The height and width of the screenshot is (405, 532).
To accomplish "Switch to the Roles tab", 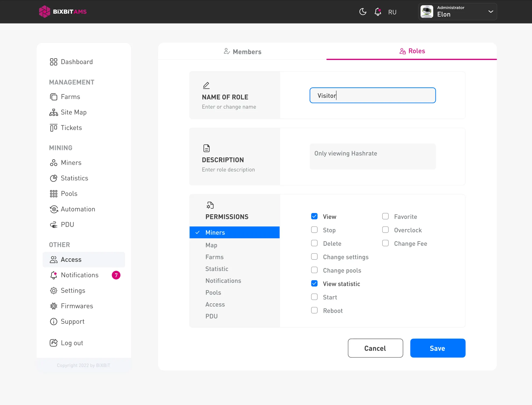I will pos(412,51).
